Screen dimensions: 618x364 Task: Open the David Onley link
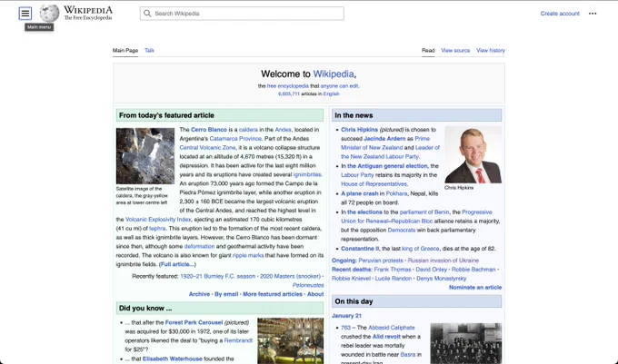tap(431, 270)
